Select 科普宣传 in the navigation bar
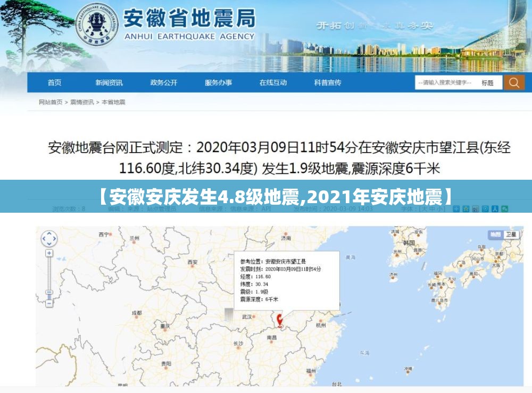The image size is (532, 393). tap(328, 82)
